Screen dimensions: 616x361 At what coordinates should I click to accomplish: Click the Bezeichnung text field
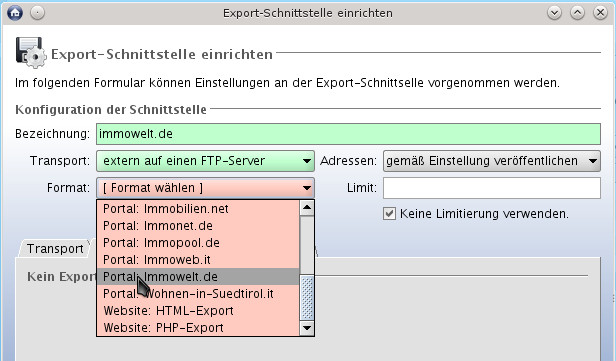348,134
